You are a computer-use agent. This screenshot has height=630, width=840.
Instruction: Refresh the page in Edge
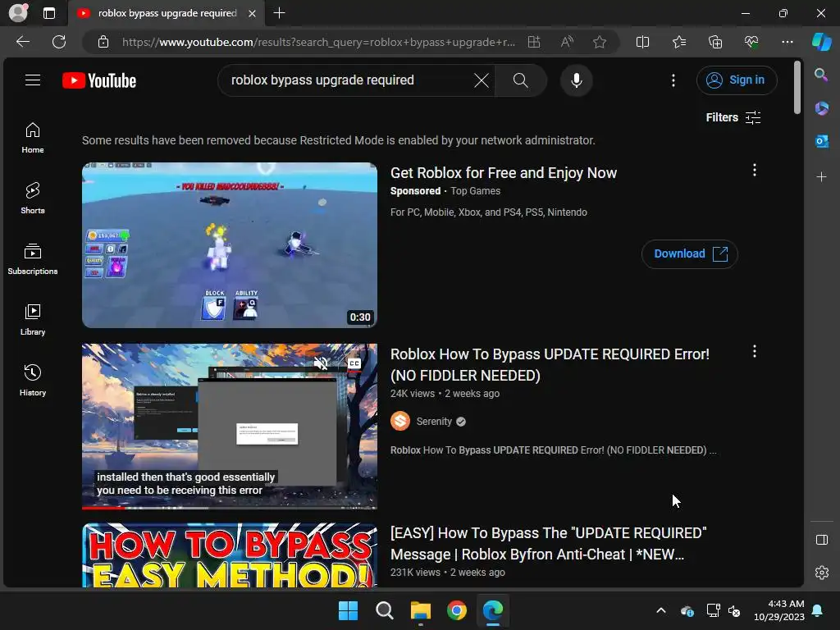[59, 42]
